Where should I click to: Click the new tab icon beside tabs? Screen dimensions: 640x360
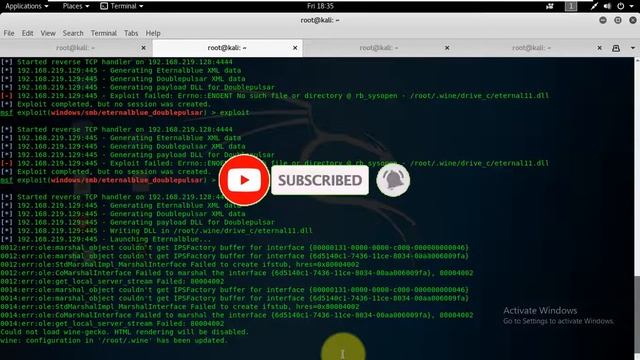[x=616, y=48]
